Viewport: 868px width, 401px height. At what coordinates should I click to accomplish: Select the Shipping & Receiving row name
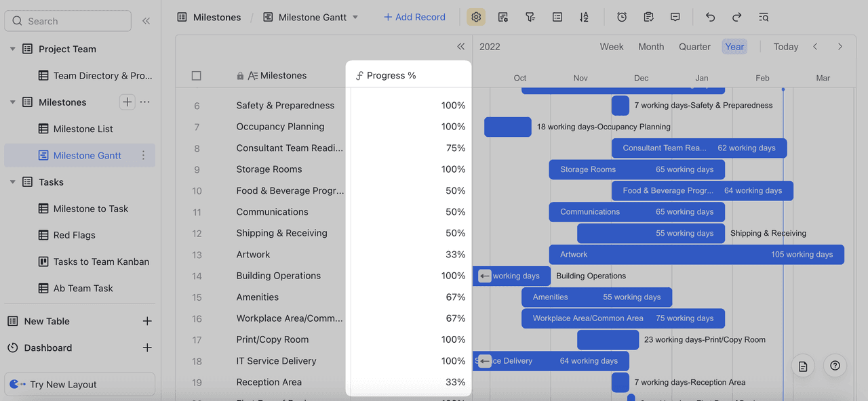[x=282, y=233]
